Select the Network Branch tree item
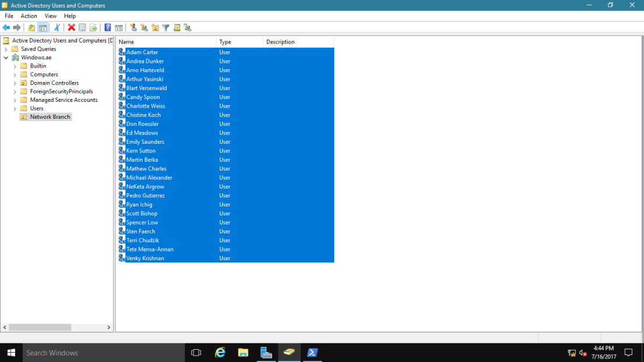The image size is (644, 362). tap(50, 117)
